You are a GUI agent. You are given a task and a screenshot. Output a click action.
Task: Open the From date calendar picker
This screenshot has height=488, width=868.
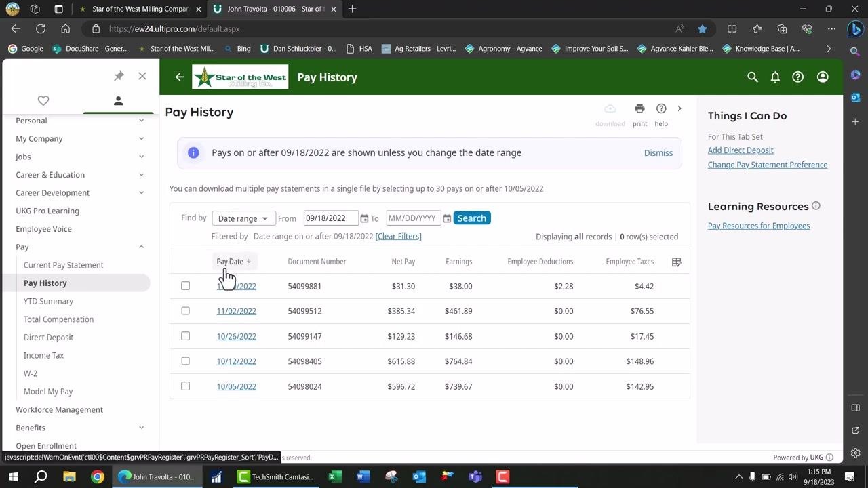pos(364,218)
